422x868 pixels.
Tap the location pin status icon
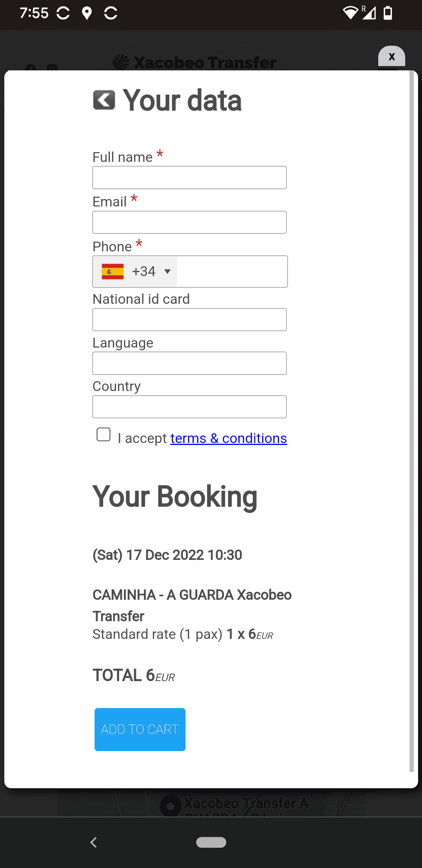[87, 13]
